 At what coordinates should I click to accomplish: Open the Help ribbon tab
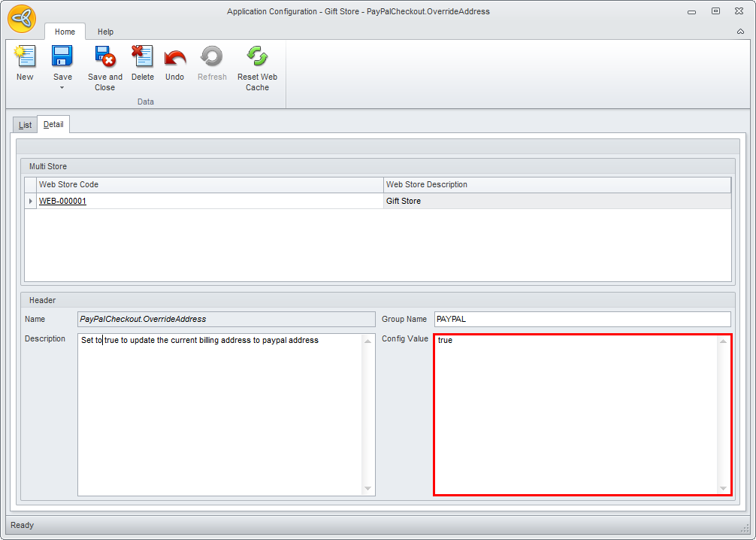(x=105, y=32)
